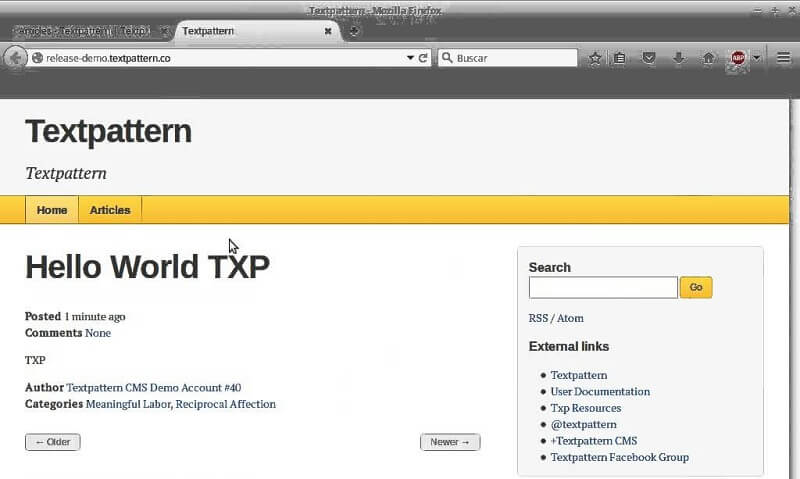Save page to Pocket icon

pyautogui.click(x=649, y=58)
